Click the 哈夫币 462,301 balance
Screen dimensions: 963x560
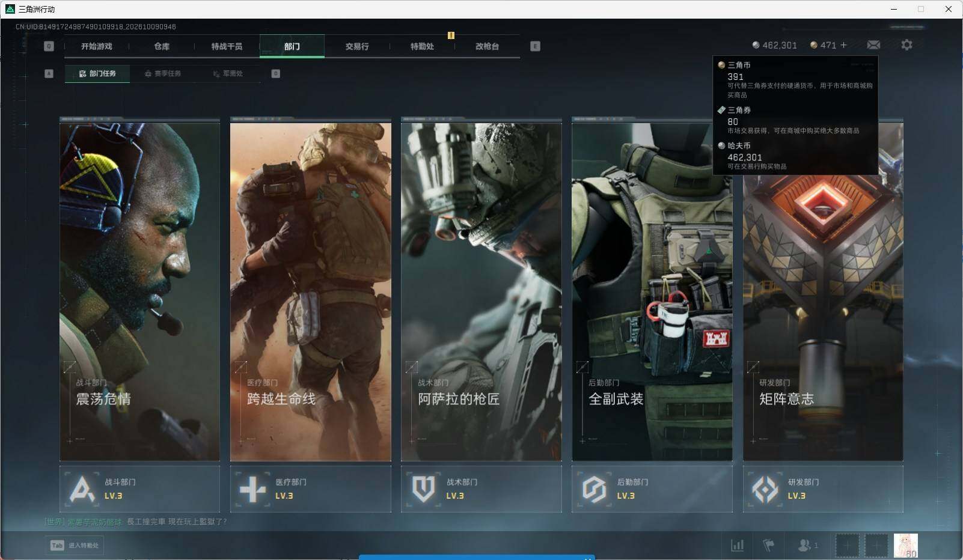pyautogui.click(x=775, y=45)
